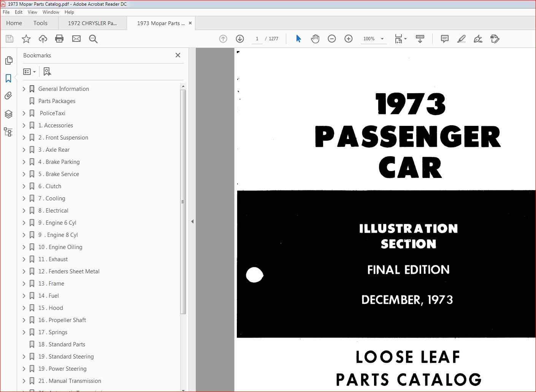Screen dimensions: 536x392
Task: Open the 19 . Power Steering bookmark
Action: pyautogui.click(x=62, y=369)
